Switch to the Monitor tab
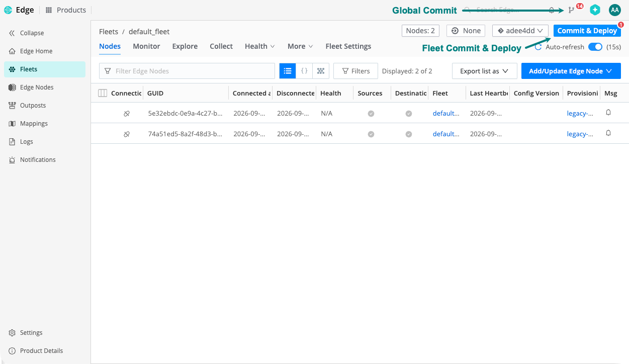629x364 pixels. 146,46
